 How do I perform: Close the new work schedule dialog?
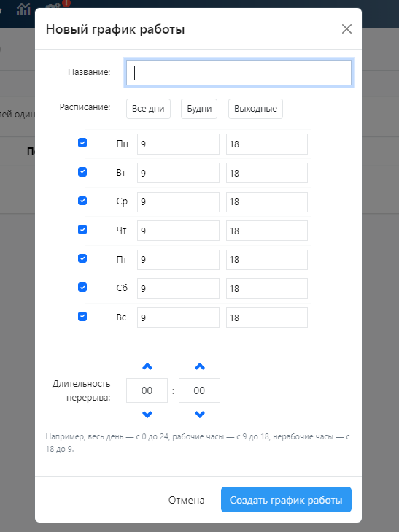pyautogui.click(x=346, y=29)
